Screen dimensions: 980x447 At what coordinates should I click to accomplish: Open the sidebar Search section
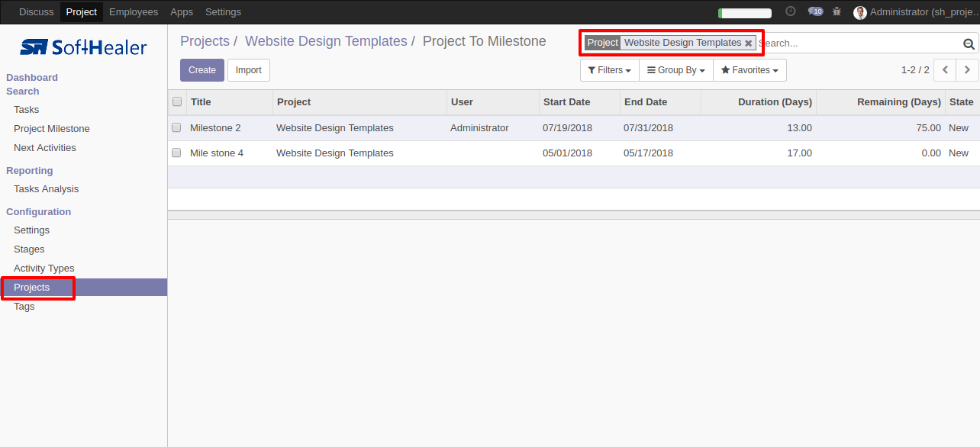(x=23, y=92)
